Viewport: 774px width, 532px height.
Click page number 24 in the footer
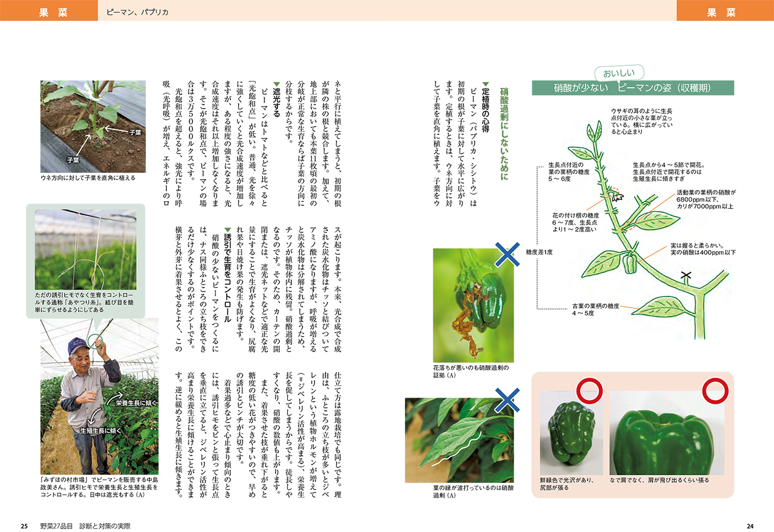point(750,526)
